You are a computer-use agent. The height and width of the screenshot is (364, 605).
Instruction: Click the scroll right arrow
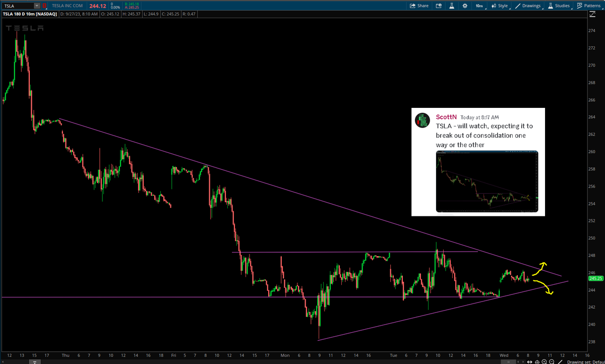[x=523, y=361]
